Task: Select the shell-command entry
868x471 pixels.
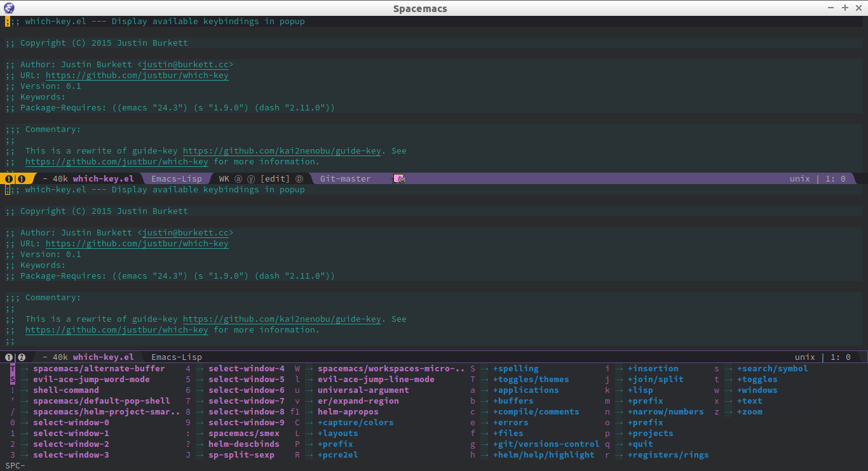Action: (x=65, y=390)
